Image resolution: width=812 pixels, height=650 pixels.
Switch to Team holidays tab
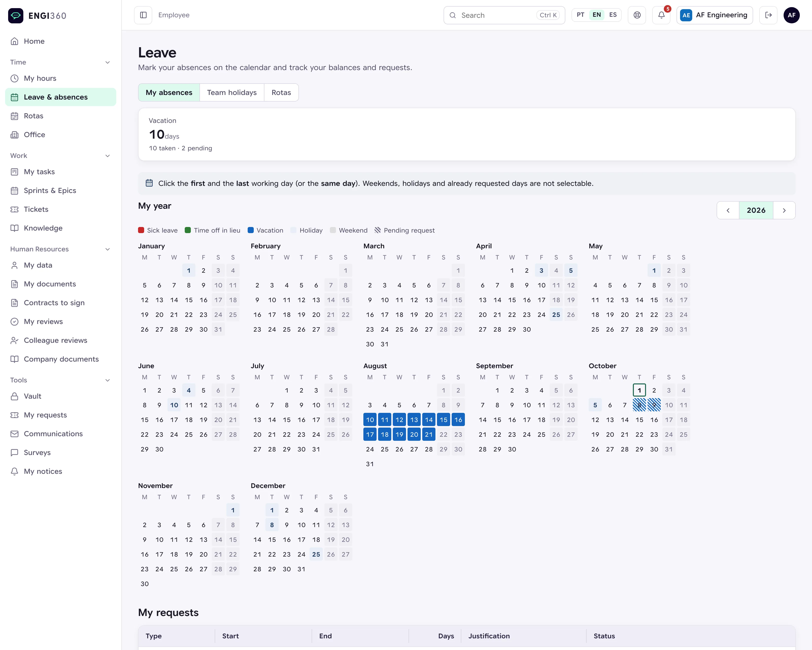[232, 93]
